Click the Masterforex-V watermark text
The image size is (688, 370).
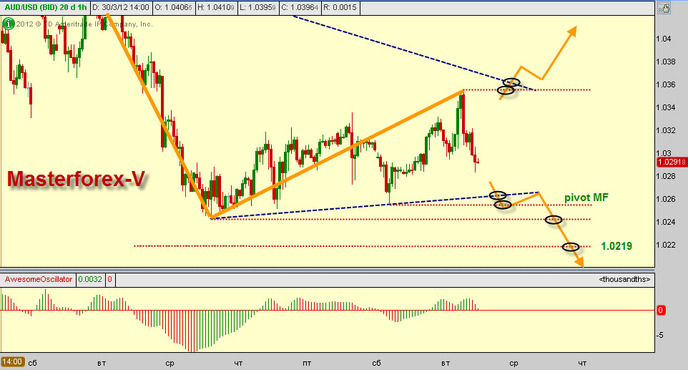[x=76, y=180]
